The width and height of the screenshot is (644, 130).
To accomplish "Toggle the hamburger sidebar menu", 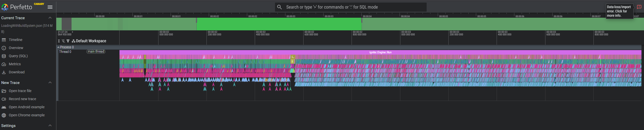I will [50, 7].
